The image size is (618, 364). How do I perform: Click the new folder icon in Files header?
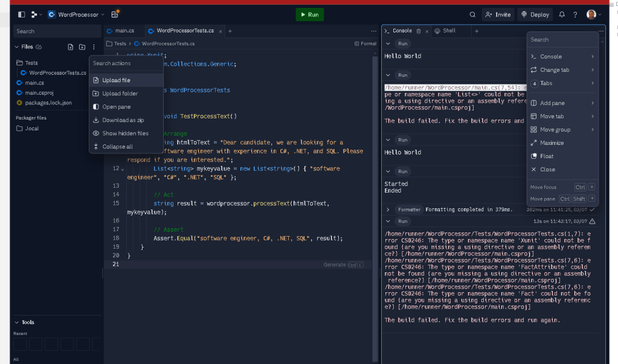[x=82, y=47]
